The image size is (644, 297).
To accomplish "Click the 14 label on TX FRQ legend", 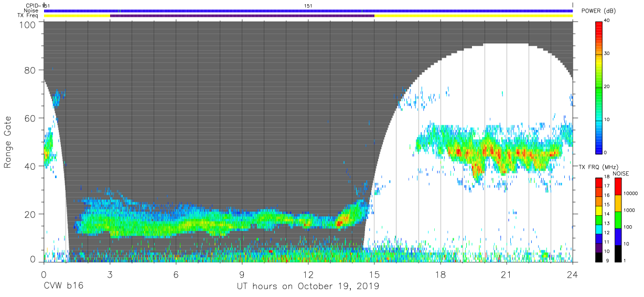I will click(607, 214).
